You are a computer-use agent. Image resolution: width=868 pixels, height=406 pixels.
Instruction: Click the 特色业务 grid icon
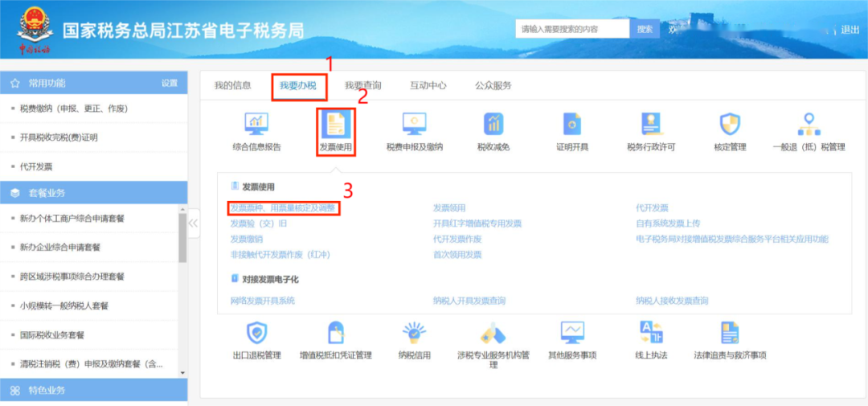(x=15, y=391)
